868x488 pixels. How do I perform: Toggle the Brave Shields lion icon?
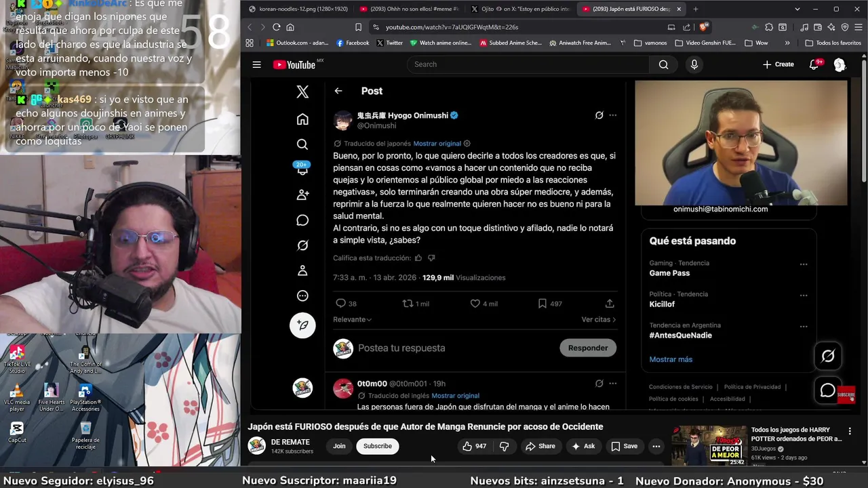[703, 27]
